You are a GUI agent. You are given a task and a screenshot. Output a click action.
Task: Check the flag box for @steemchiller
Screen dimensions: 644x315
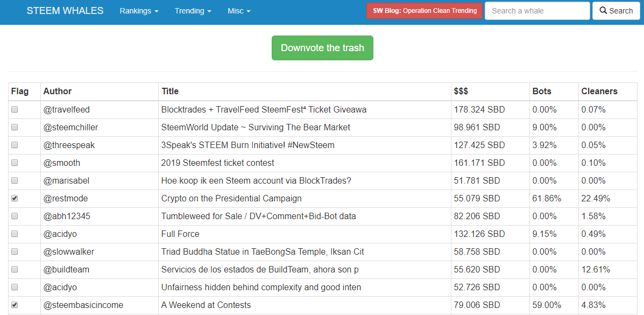point(15,127)
